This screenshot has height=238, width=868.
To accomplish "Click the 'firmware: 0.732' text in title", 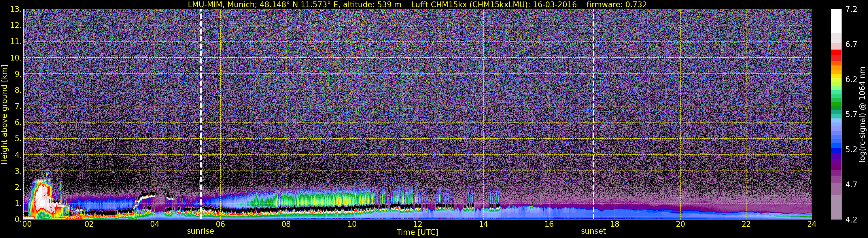I will pyautogui.click(x=617, y=4).
